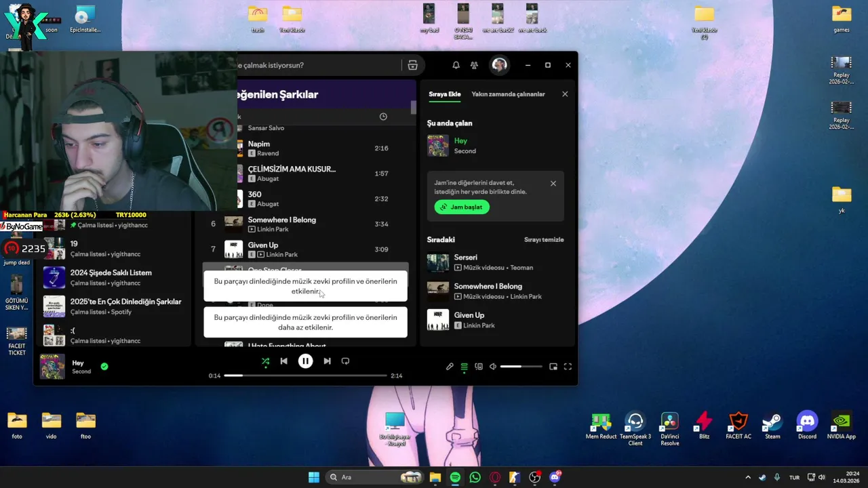The width and height of the screenshot is (868, 488).
Task: Open TeamSpeak 3 Client desktop shortcut
Action: (635, 428)
